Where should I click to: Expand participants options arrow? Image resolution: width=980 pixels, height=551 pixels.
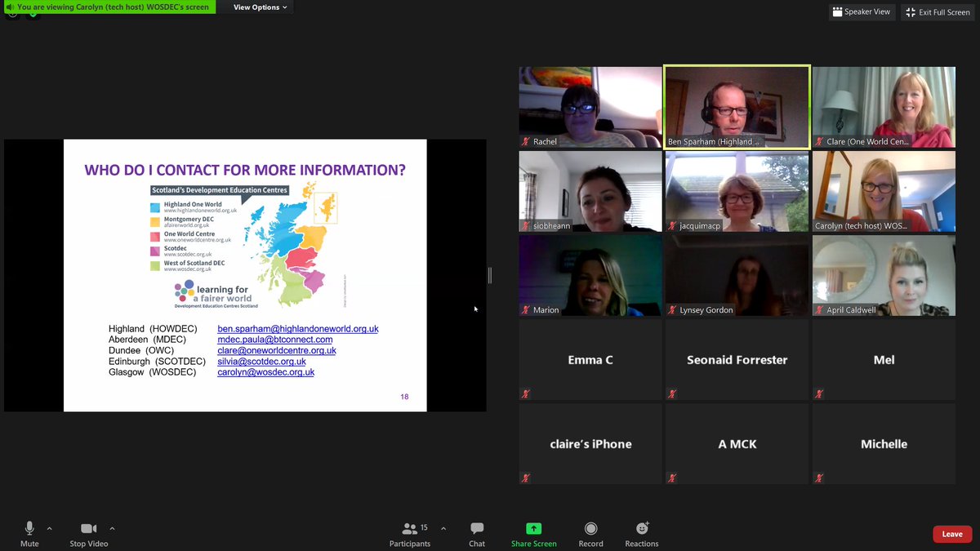443,529
